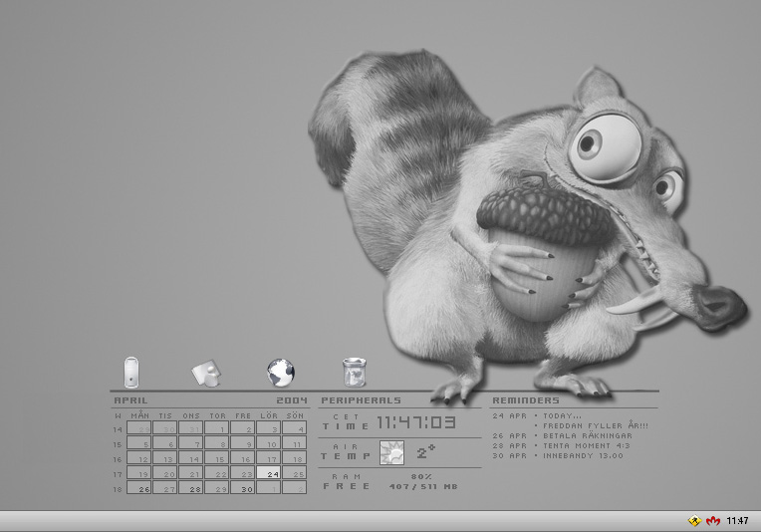Launch the globe internet icon

point(281,373)
